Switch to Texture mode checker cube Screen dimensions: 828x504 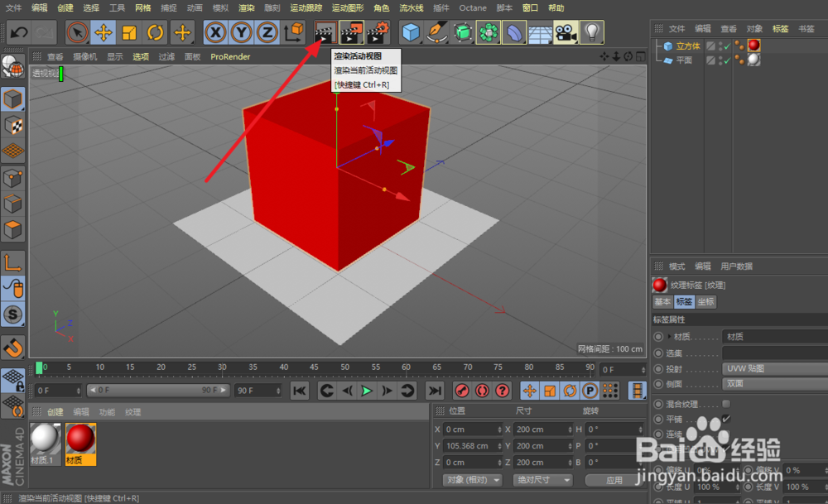tap(13, 125)
